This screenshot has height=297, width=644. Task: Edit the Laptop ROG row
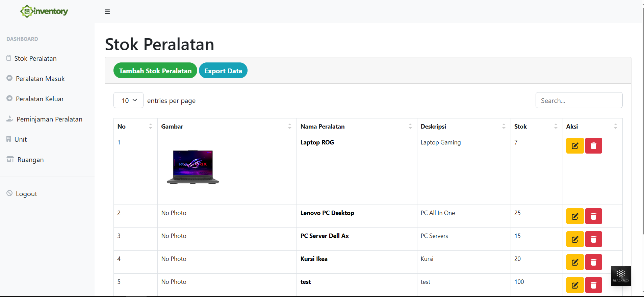pos(575,146)
